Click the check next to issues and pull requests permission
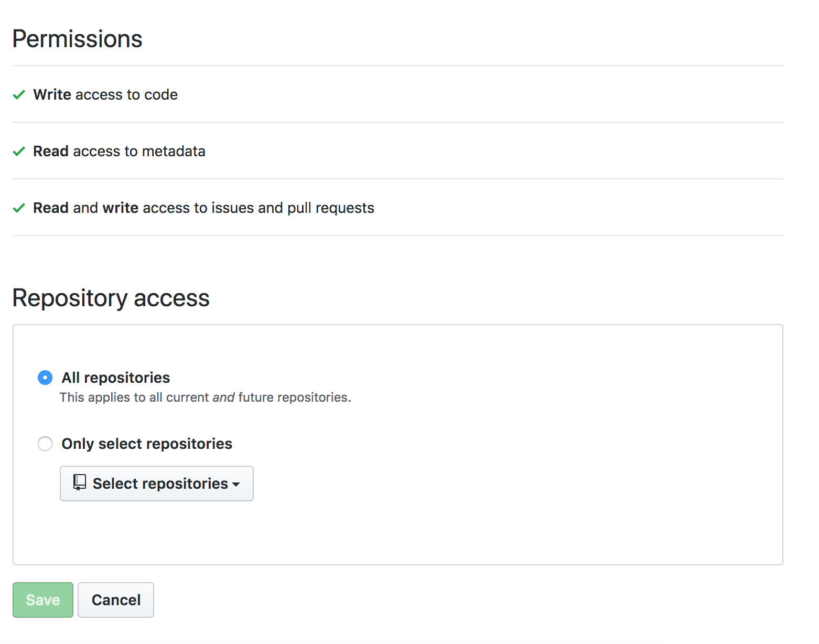819x644 pixels. point(19,208)
